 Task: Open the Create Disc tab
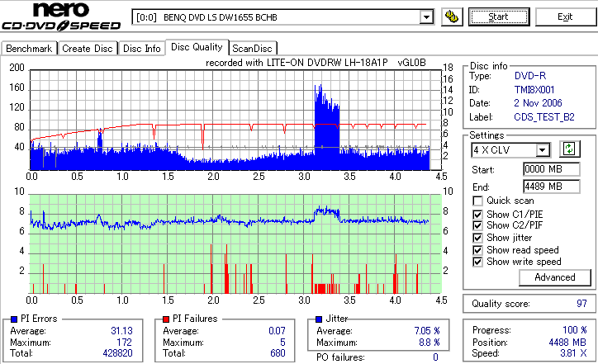point(88,49)
